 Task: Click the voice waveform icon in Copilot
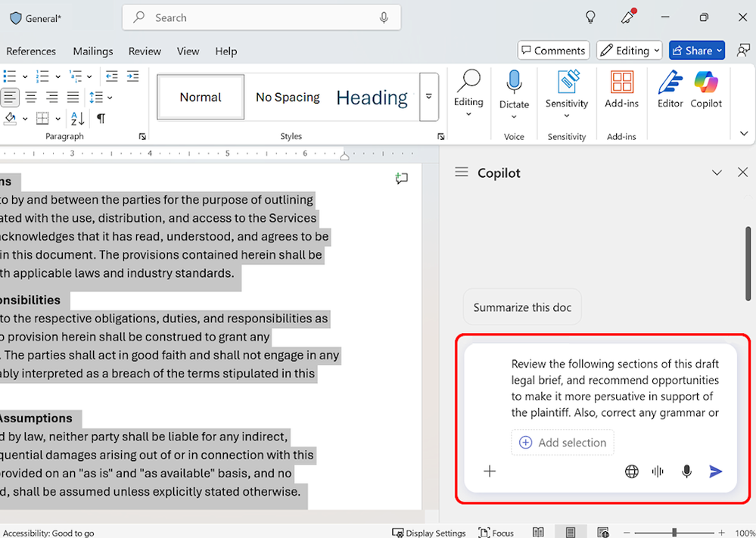coord(658,471)
